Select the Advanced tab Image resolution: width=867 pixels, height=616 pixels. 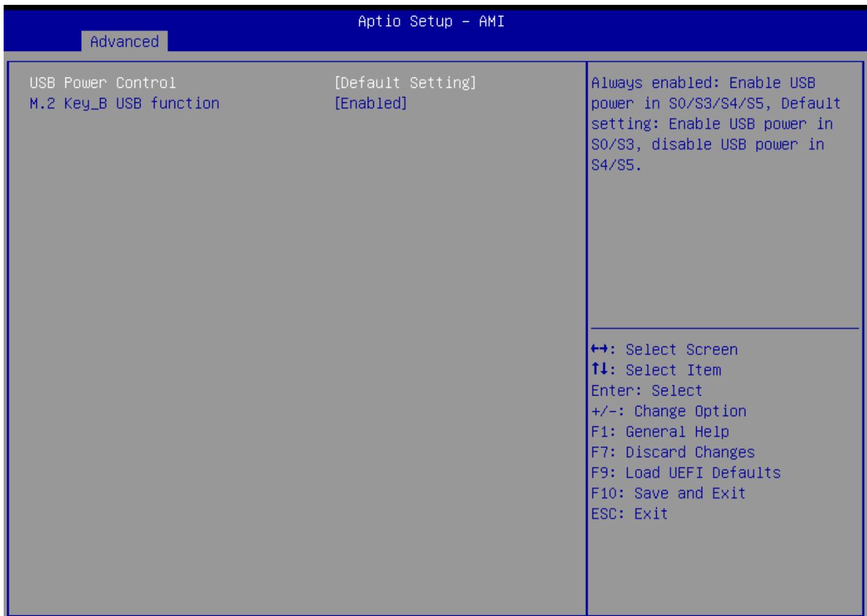[124, 41]
